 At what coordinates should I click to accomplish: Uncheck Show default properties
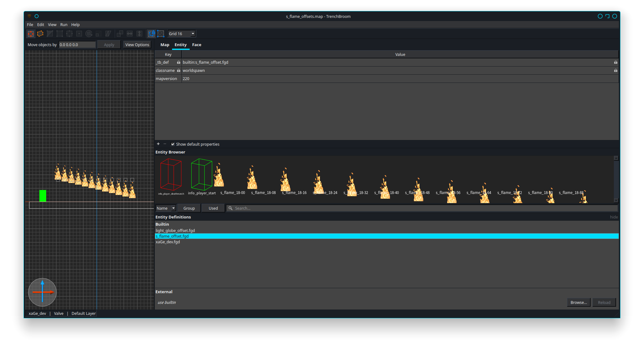click(x=173, y=144)
